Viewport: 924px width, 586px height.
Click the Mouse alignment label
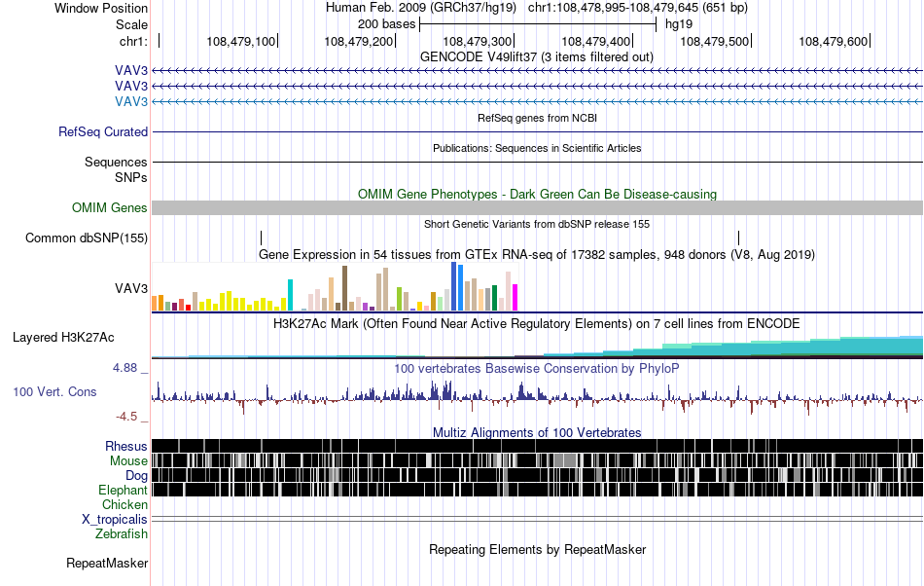[x=128, y=461]
